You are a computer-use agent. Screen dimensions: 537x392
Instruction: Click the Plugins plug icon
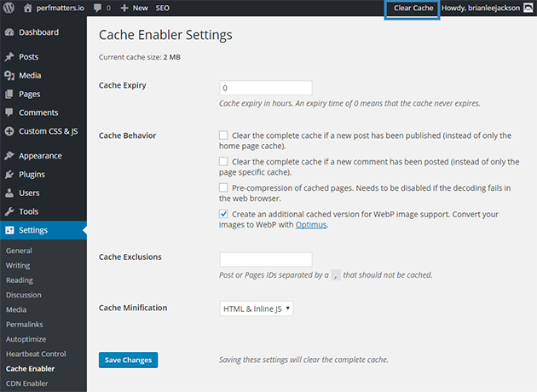9,174
